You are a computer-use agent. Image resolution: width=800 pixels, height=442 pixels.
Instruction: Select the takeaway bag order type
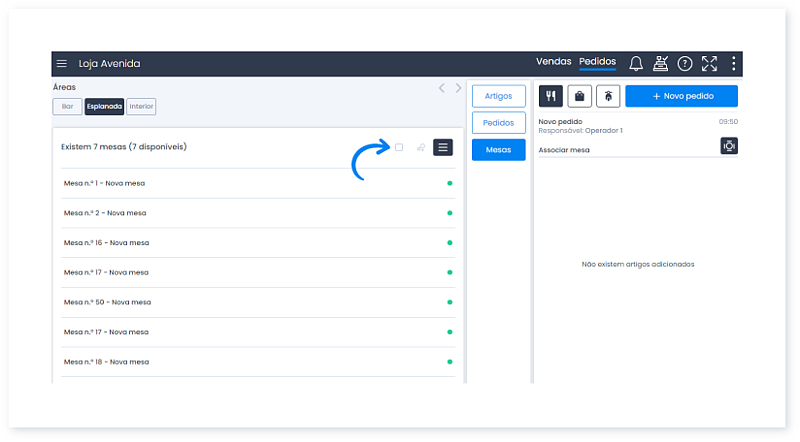tap(579, 96)
